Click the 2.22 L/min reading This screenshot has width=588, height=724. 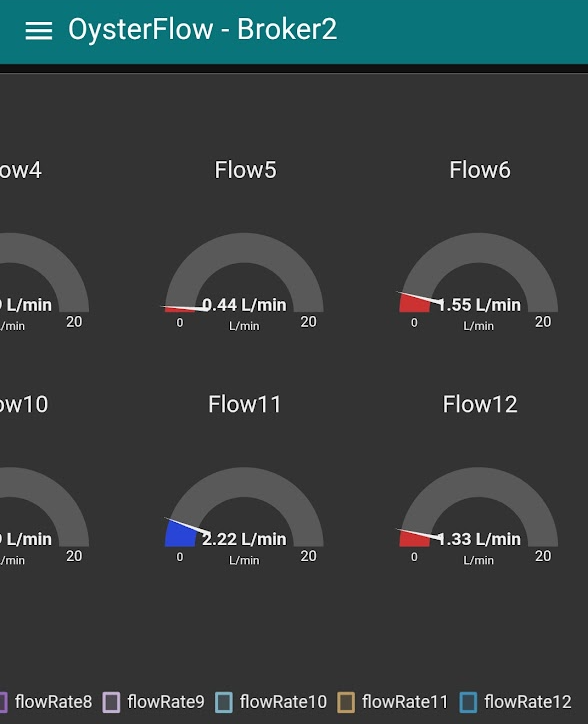click(244, 539)
